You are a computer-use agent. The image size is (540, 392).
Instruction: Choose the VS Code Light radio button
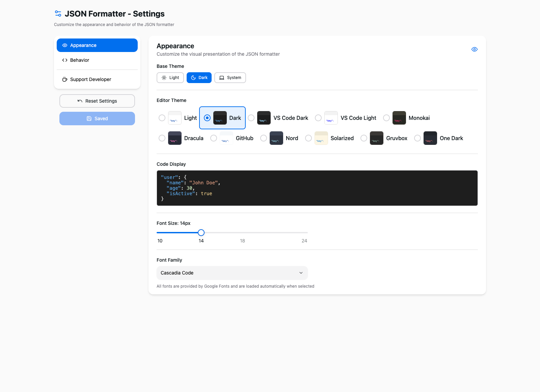point(318,118)
